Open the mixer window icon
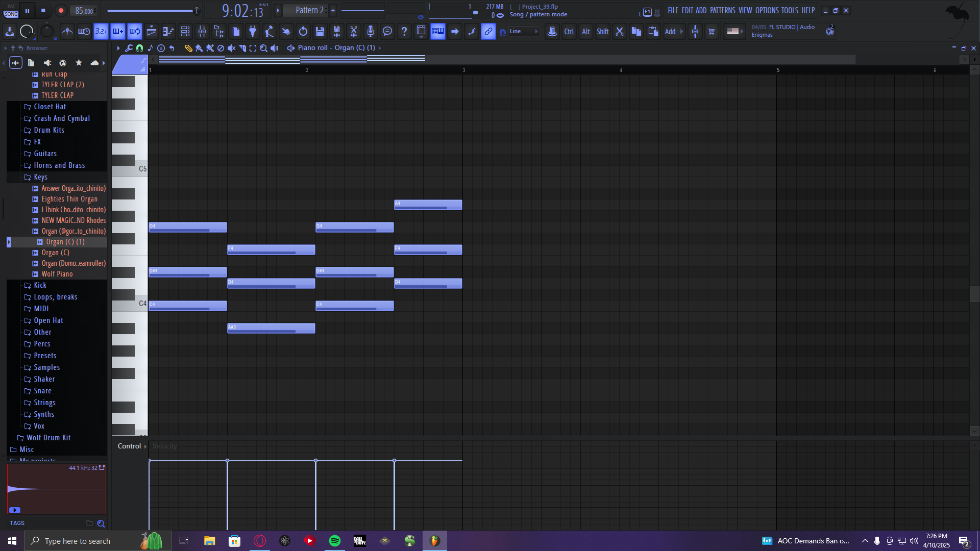 [x=202, y=32]
